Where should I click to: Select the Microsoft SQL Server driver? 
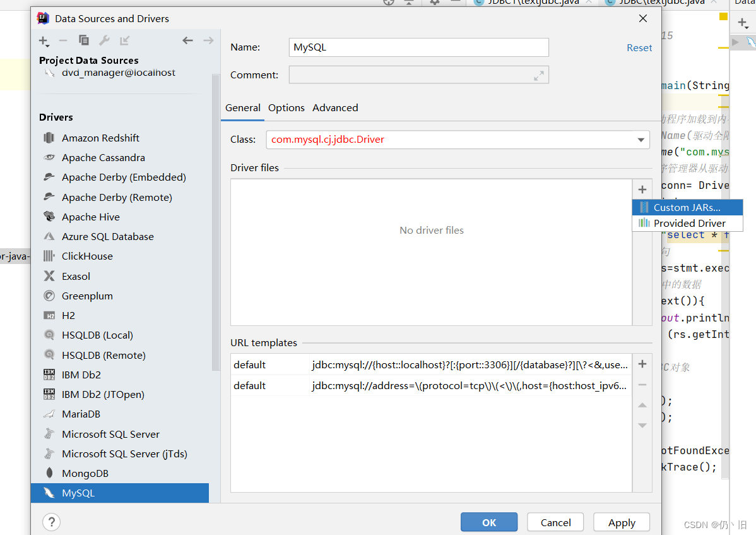tap(119, 434)
